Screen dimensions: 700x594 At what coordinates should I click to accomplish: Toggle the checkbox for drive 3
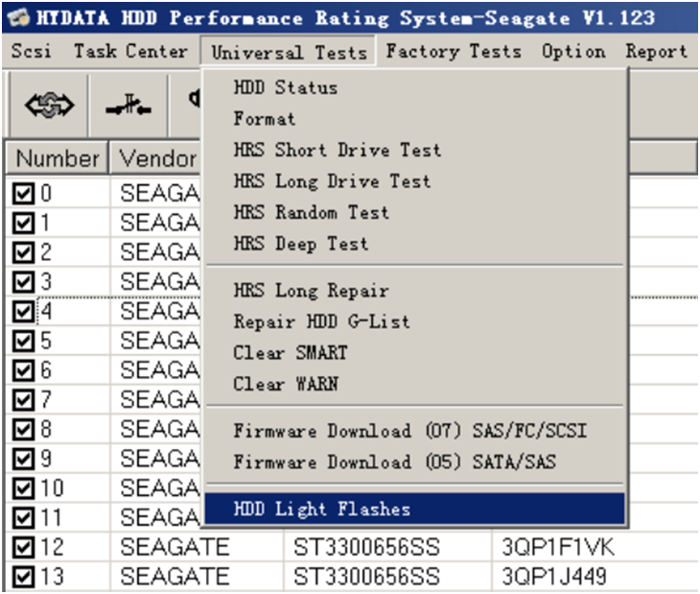(23, 282)
